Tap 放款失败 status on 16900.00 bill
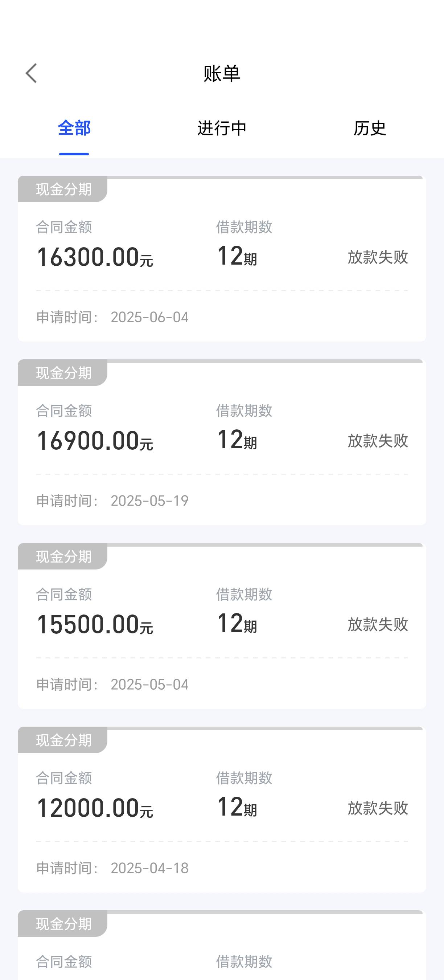The image size is (444, 980). click(378, 441)
